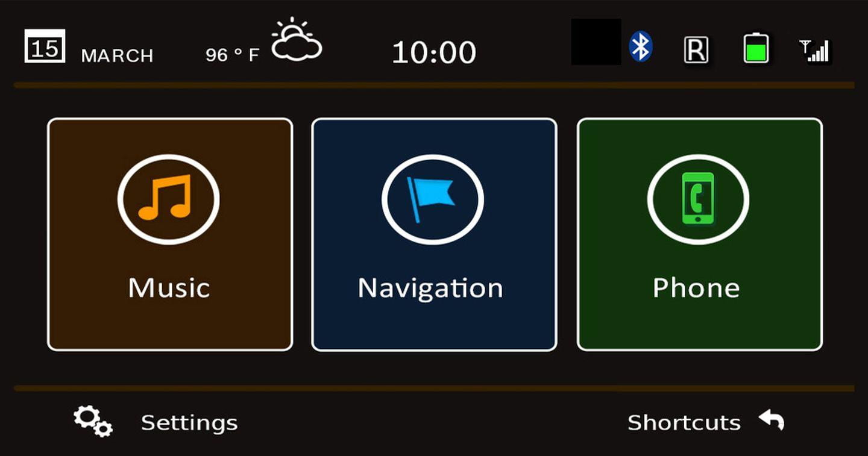Open the Shortcuts text label
This screenshot has height=456, width=868.
684,423
